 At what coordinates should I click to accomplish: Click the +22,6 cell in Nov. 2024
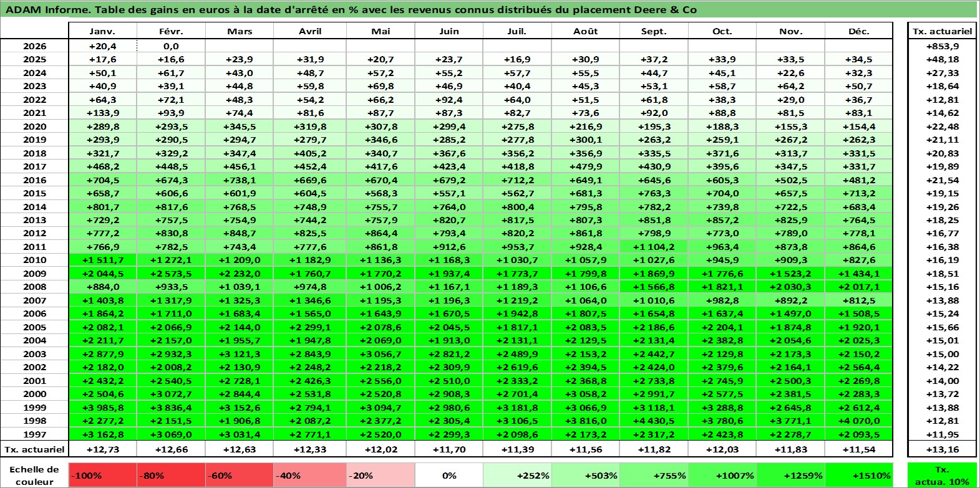click(x=790, y=73)
